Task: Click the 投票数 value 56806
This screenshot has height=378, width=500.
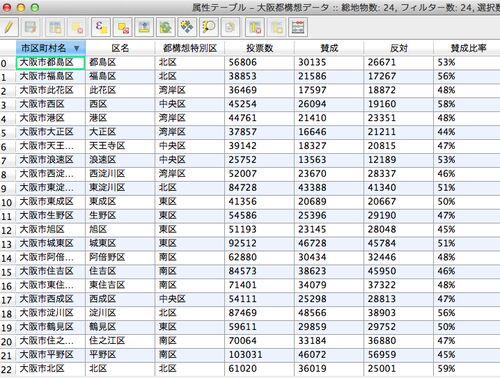Action: click(x=260, y=63)
